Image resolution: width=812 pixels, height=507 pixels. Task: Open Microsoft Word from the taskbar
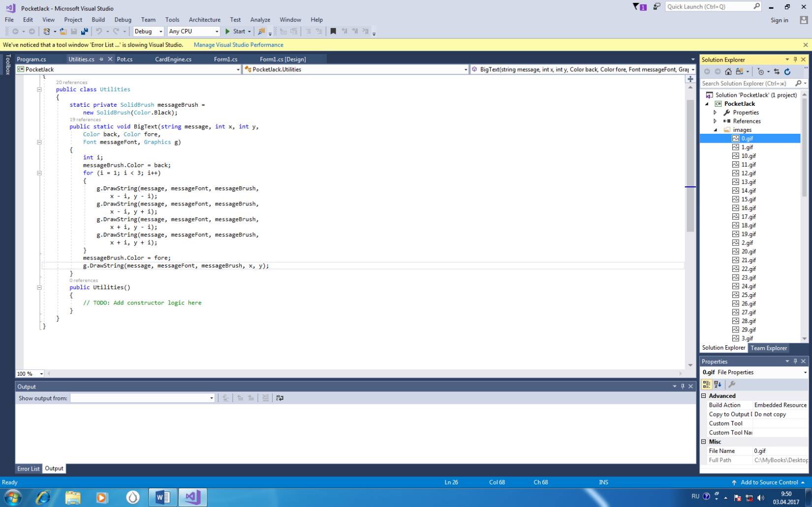pyautogui.click(x=162, y=497)
